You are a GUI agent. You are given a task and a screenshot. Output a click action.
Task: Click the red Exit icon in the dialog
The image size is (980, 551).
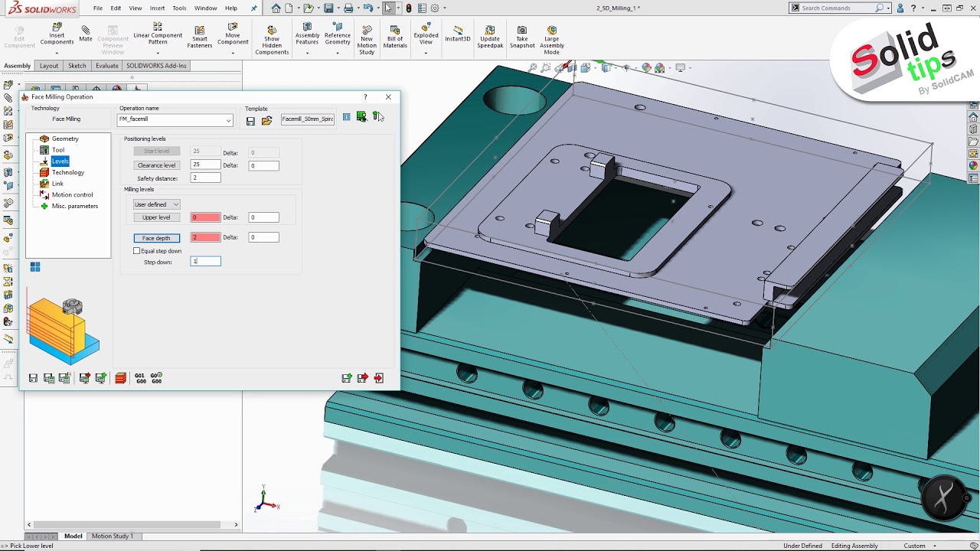pos(378,378)
